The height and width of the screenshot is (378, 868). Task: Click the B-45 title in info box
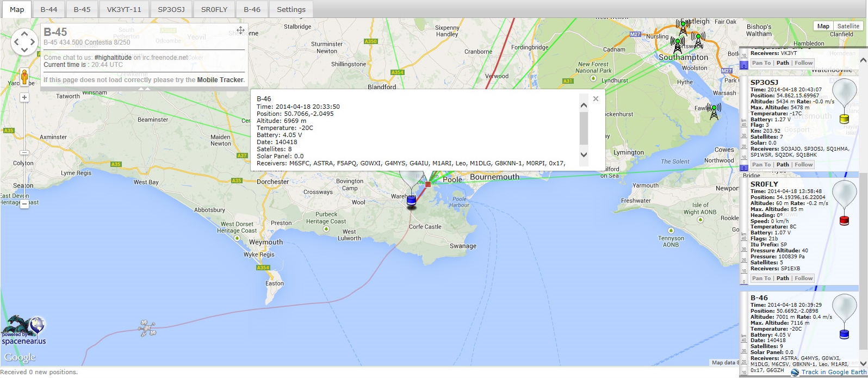click(x=55, y=32)
